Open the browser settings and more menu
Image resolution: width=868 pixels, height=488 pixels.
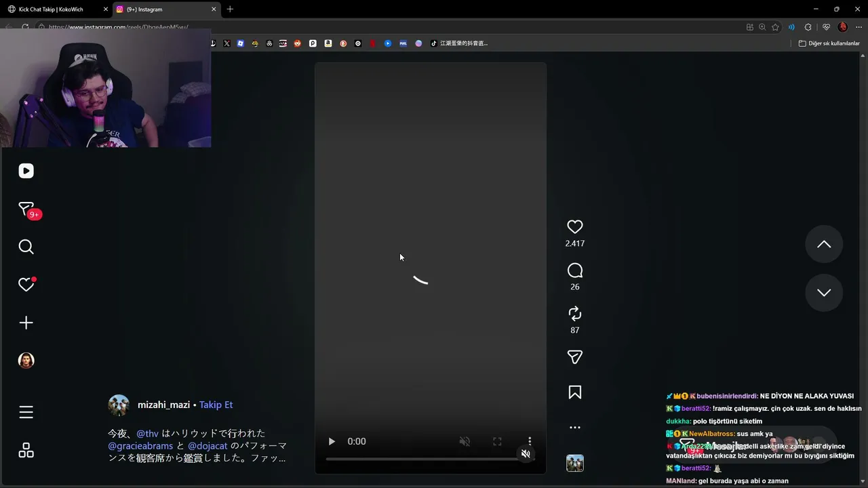[x=859, y=27]
